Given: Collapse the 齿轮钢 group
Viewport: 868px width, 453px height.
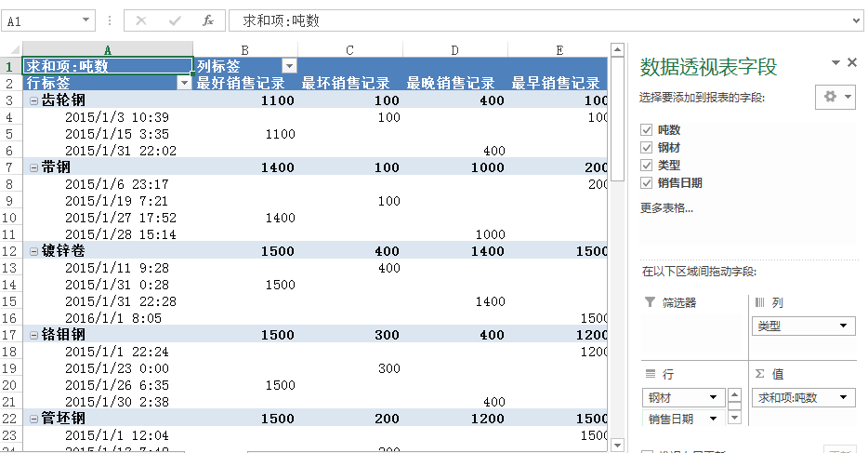Looking at the screenshot, I should click(33, 100).
